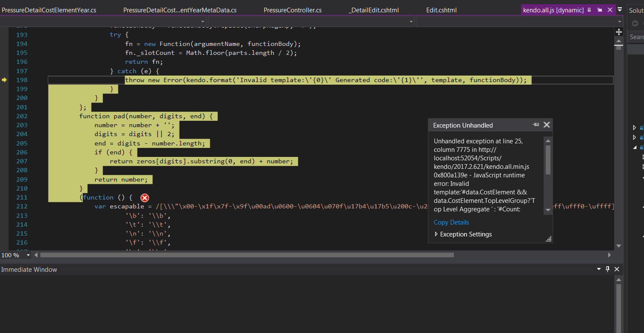Viewport: 644px width, 333px height.
Task: Close the Immediate Window panel
Action: click(x=617, y=269)
